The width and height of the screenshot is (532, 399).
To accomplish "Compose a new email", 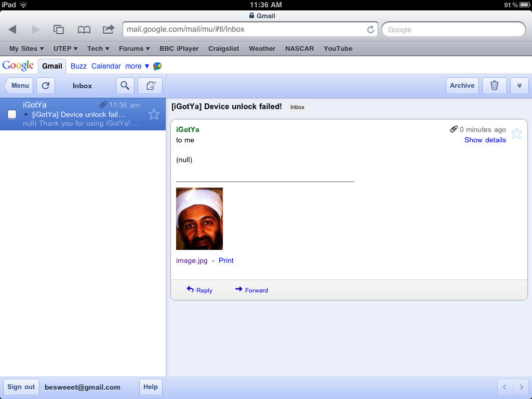I will pos(150,86).
